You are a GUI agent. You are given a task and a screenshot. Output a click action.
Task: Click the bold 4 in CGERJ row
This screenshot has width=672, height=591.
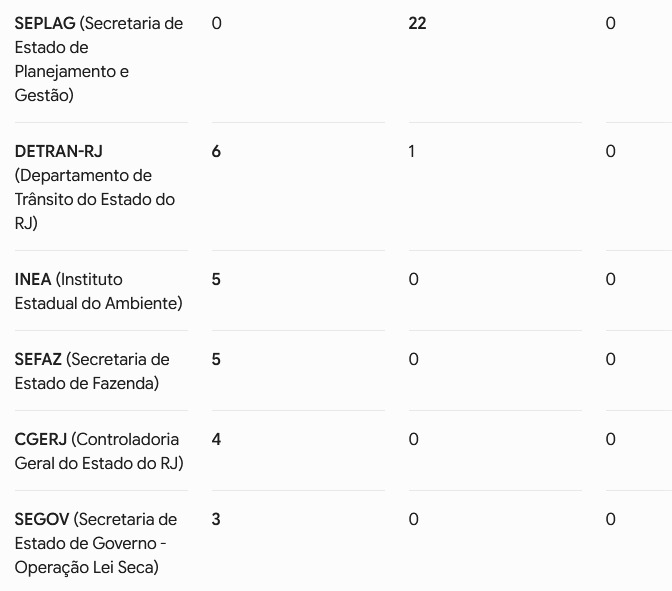click(216, 439)
